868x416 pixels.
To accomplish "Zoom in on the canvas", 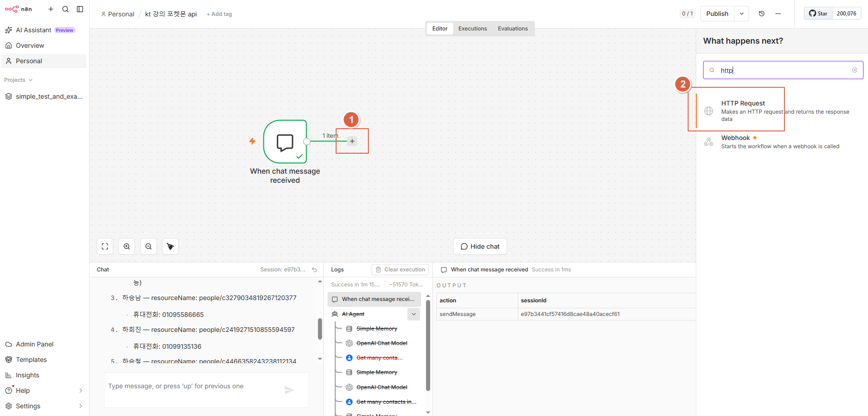I will [x=127, y=246].
